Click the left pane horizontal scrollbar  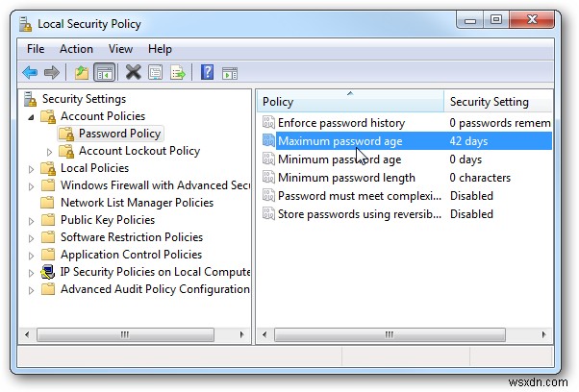(125, 334)
